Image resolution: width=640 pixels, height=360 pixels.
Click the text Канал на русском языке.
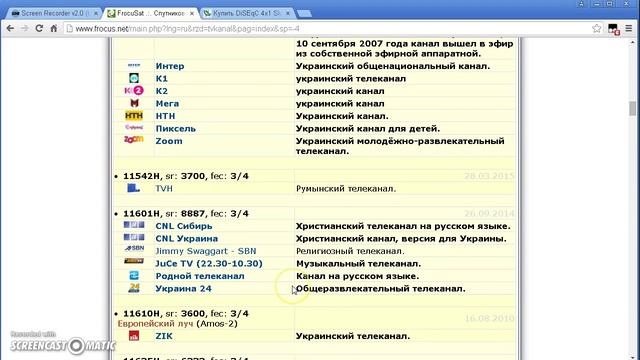click(358, 276)
